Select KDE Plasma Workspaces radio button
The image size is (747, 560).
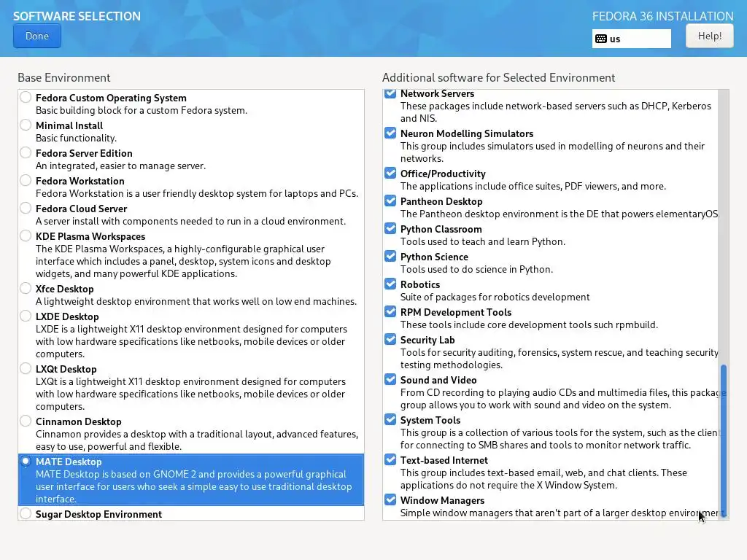(x=26, y=236)
